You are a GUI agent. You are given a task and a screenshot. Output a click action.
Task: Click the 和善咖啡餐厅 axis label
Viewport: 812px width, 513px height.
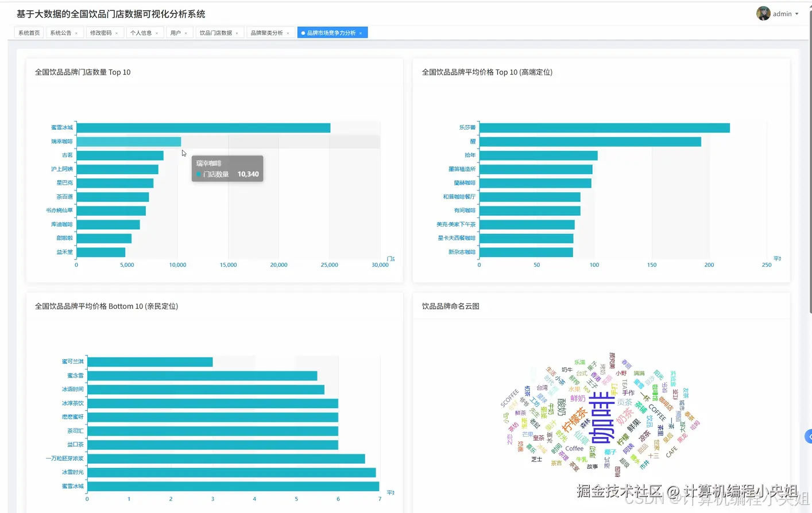[459, 197]
